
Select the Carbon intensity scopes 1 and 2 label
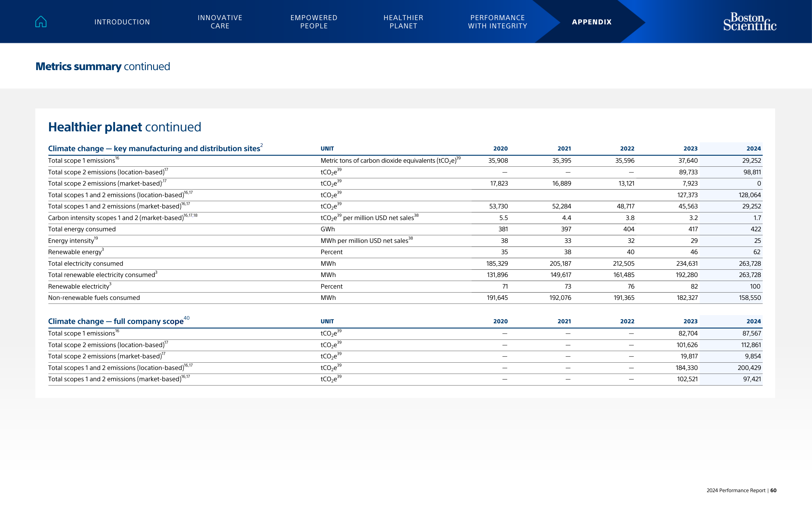(x=123, y=218)
